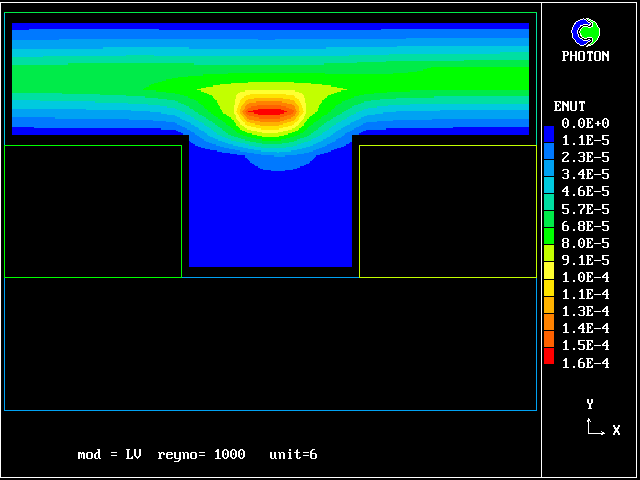Click the left black block outline area
640x480 pixels.
click(93, 211)
